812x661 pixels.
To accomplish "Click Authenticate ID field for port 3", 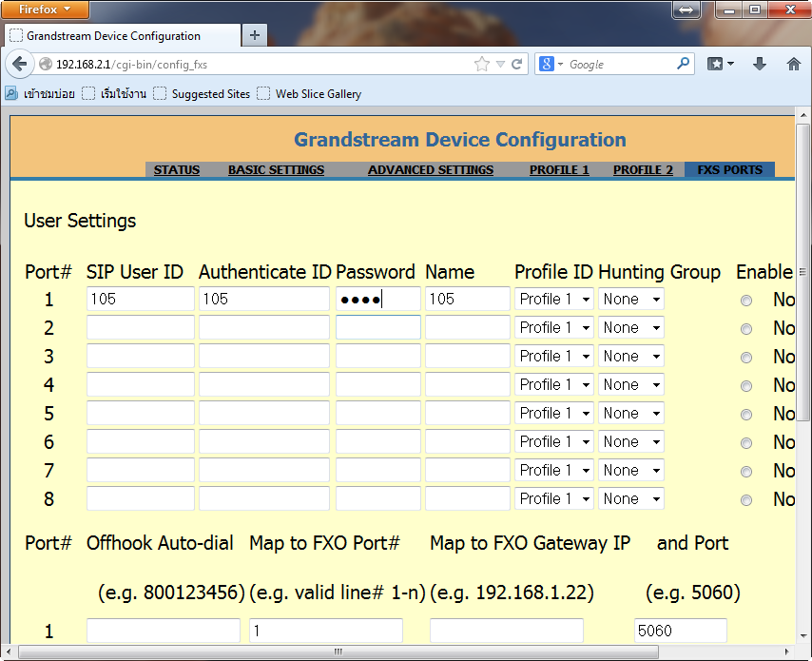I will [264, 356].
